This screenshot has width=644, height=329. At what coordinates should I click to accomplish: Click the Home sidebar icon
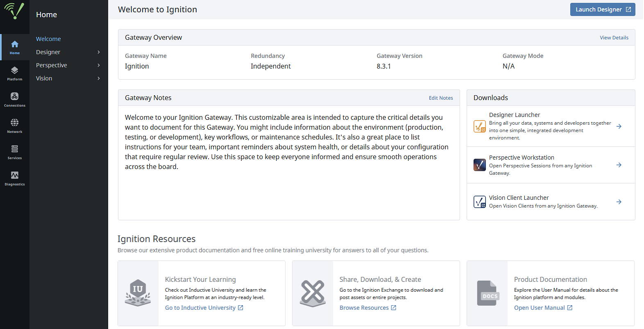[x=15, y=47]
